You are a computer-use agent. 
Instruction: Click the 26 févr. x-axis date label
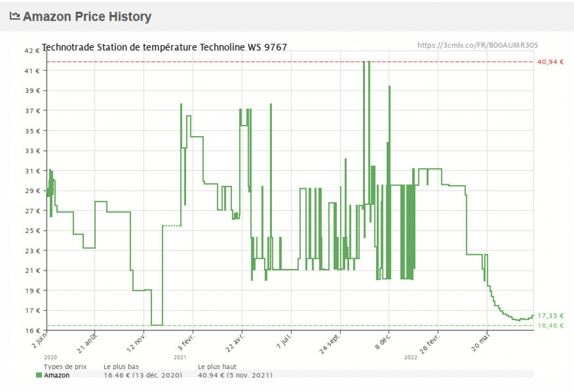[430, 344]
